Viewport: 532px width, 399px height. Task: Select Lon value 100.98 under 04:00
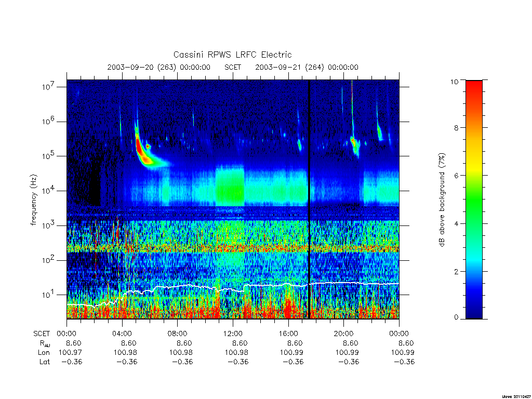[125, 353]
